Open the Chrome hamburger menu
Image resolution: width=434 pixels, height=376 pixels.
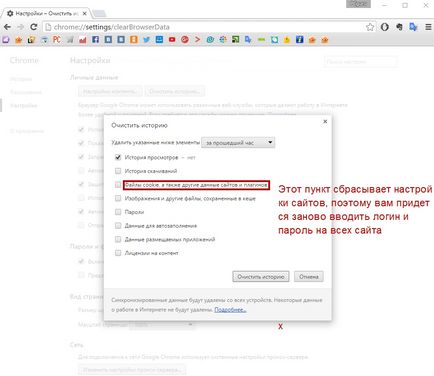click(428, 27)
